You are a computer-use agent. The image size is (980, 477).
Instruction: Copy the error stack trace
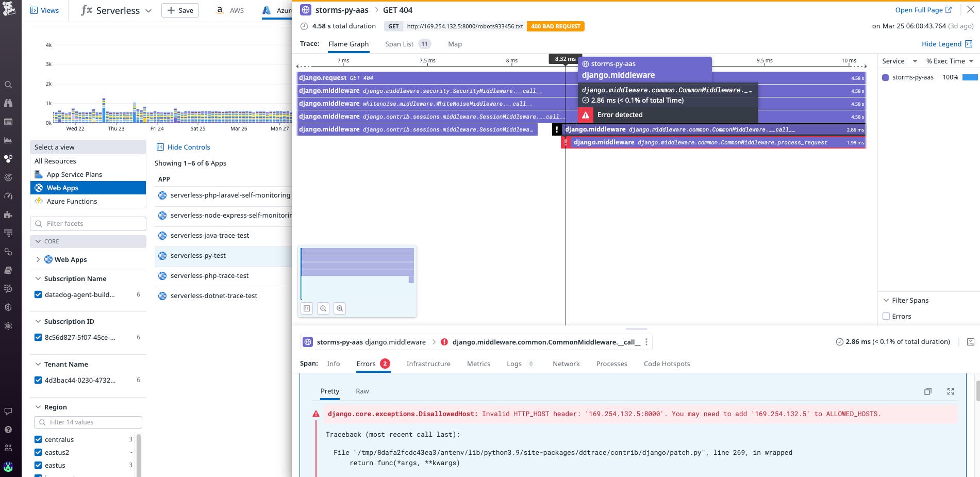(x=927, y=391)
